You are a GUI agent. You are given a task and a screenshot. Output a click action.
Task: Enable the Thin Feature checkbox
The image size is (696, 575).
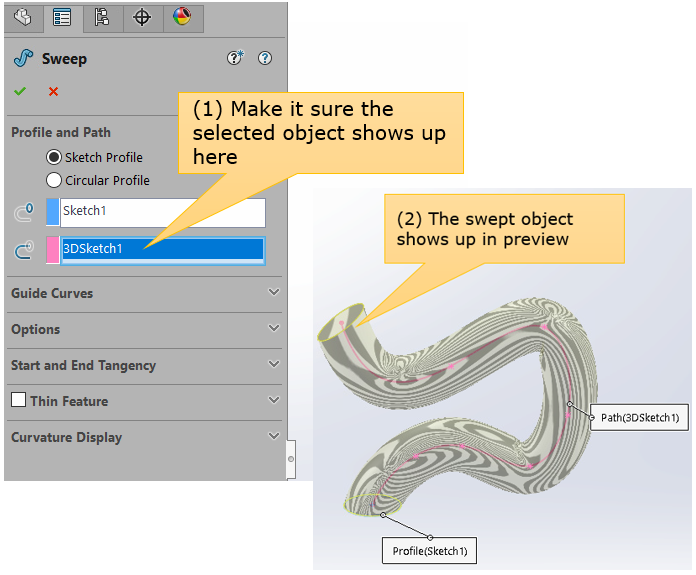pos(19,400)
